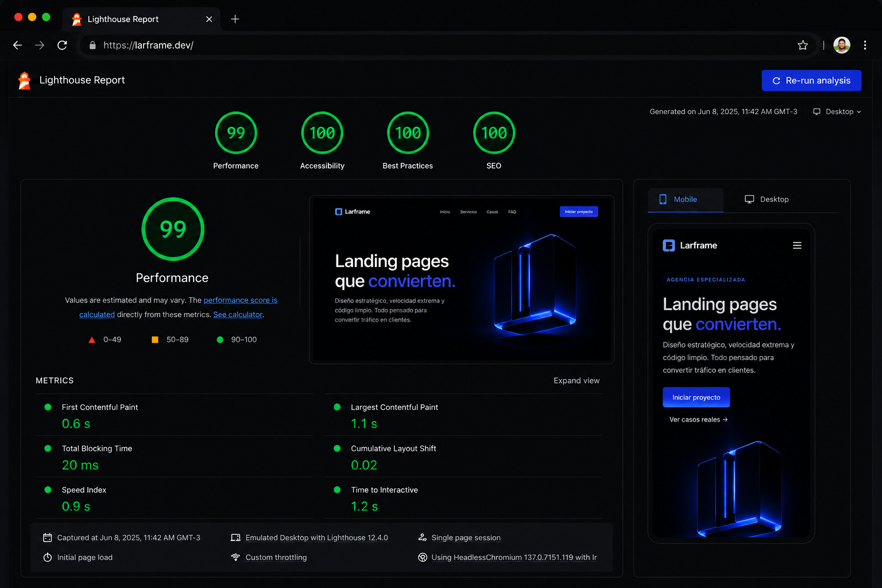Click Servicios nav item in desktop screenshot
Image resolution: width=882 pixels, height=588 pixels.
point(469,212)
